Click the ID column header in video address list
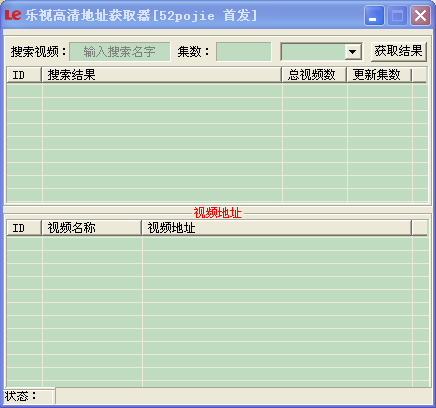 pyautogui.click(x=24, y=228)
